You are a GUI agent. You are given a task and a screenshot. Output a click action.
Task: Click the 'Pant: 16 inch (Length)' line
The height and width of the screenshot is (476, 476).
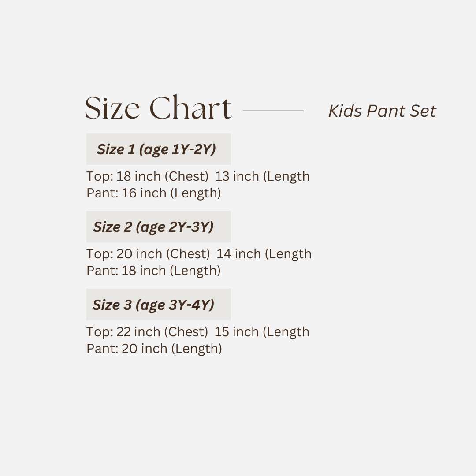click(x=153, y=193)
